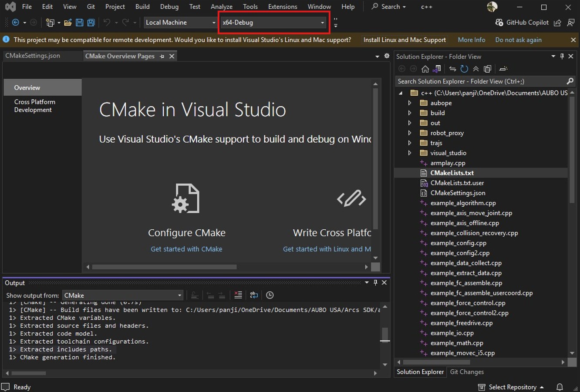Close the CMake Overview Pages tab
The width and height of the screenshot is (580, 392).
tap(172, 56)
